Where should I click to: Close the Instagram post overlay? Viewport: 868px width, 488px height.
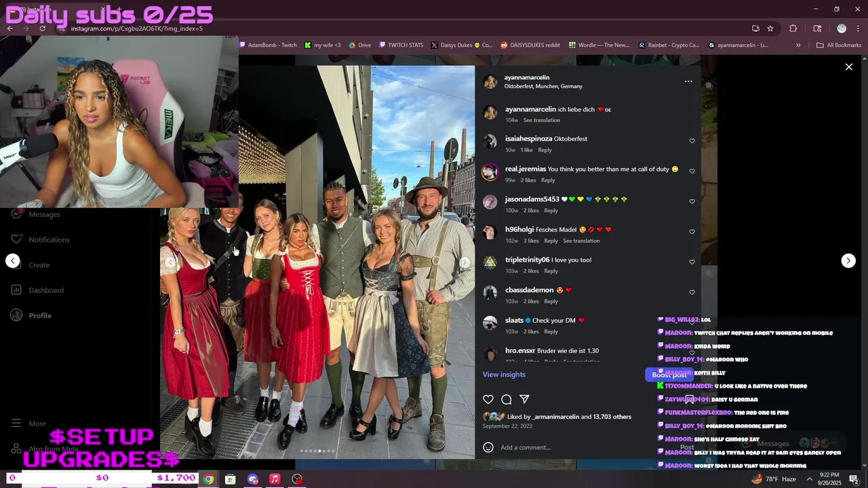point(848,67)
